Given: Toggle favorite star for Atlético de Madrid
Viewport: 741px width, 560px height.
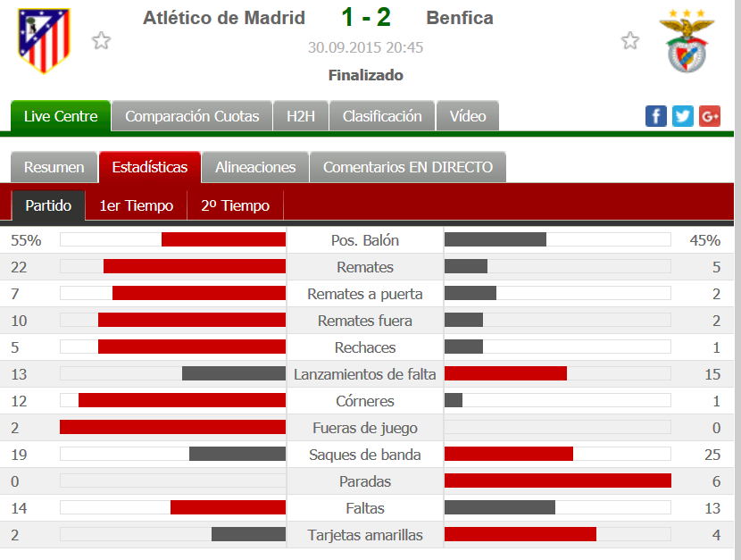Looking at the screenshot, I should tap(101, 41).
